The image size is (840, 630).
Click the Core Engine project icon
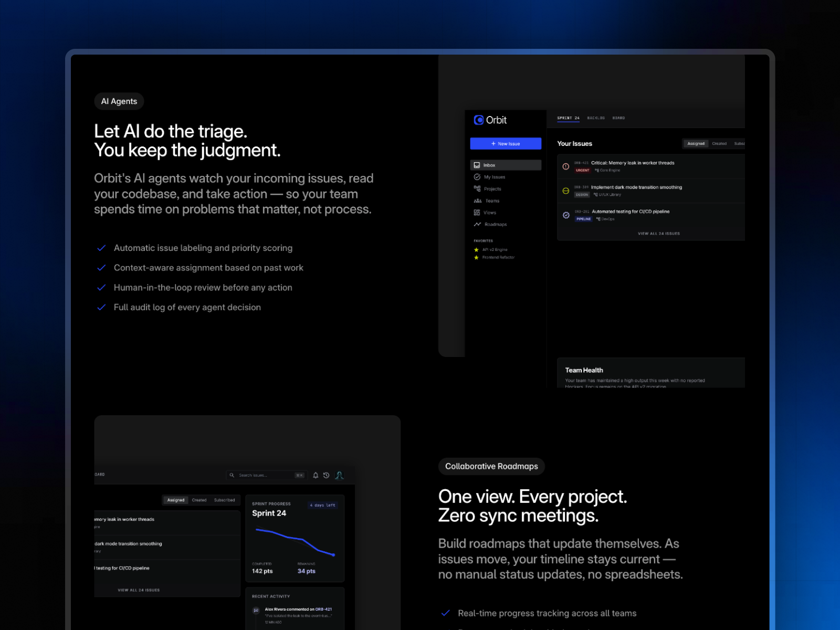click(x=597, y=170)
